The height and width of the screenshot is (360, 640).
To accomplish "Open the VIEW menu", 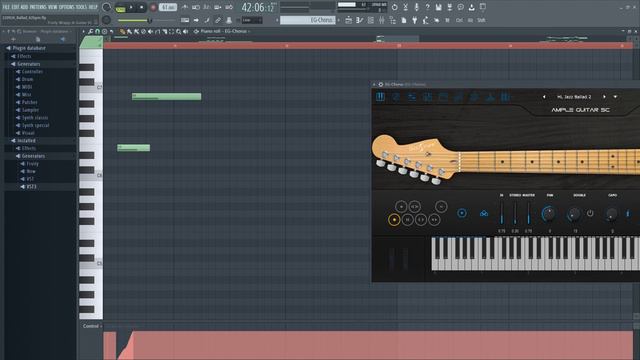I will click(x=53, y=7).
